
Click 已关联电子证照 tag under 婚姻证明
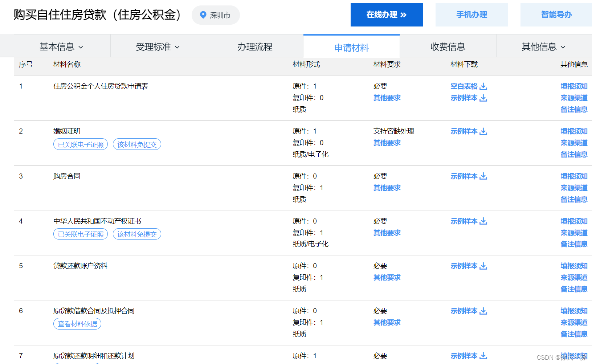(81, 144)
